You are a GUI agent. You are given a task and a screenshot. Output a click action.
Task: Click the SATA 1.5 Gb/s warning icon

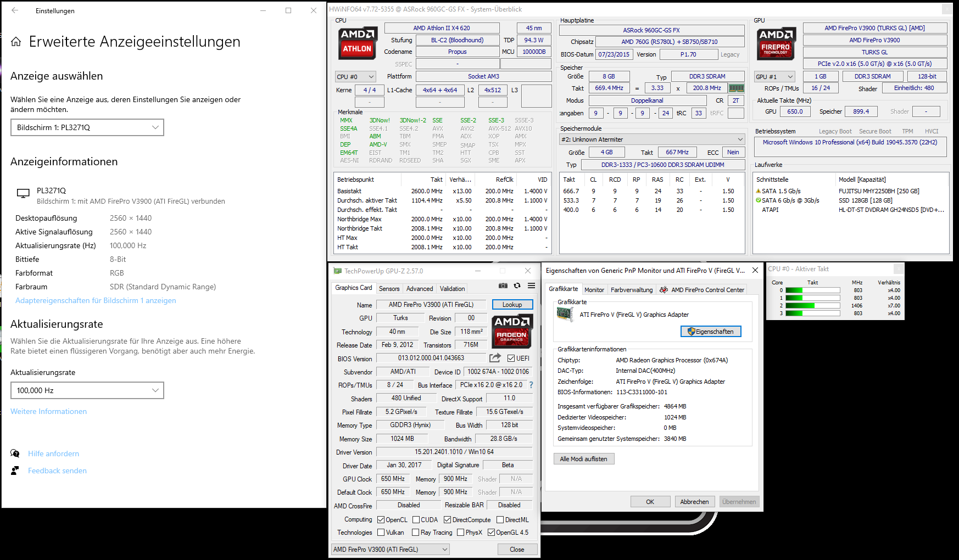point(759,191)
